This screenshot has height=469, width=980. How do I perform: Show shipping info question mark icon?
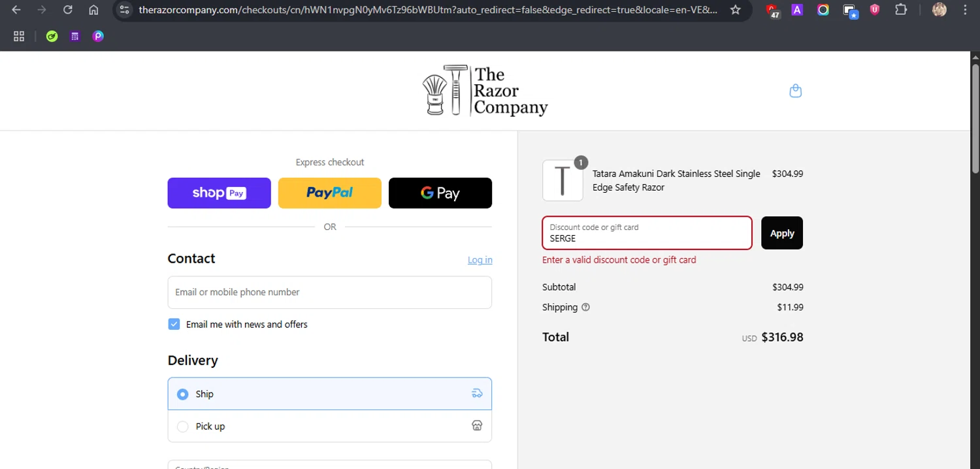tap(585, 307)
